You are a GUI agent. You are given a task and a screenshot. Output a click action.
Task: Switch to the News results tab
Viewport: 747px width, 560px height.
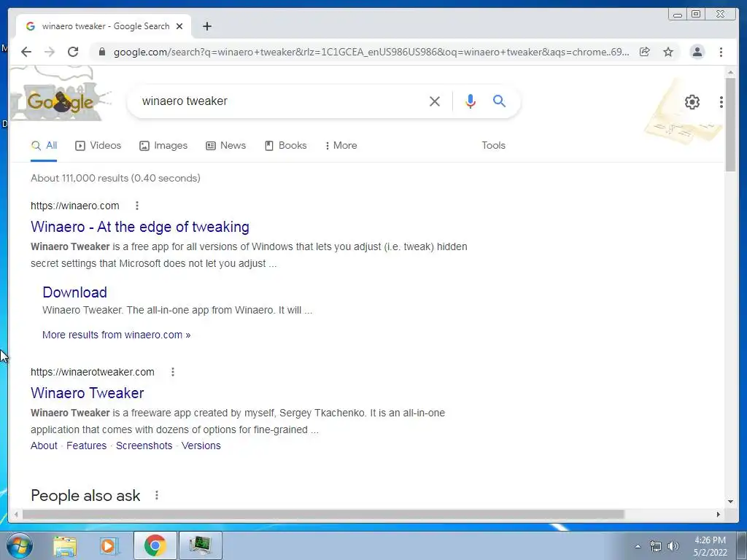point(226,146)
